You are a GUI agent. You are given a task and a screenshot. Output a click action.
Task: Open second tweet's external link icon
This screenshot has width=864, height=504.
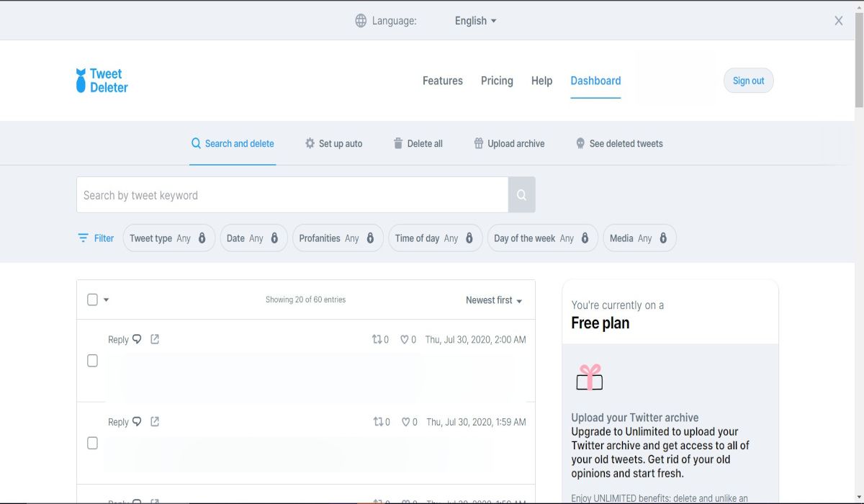pos(155,422)
